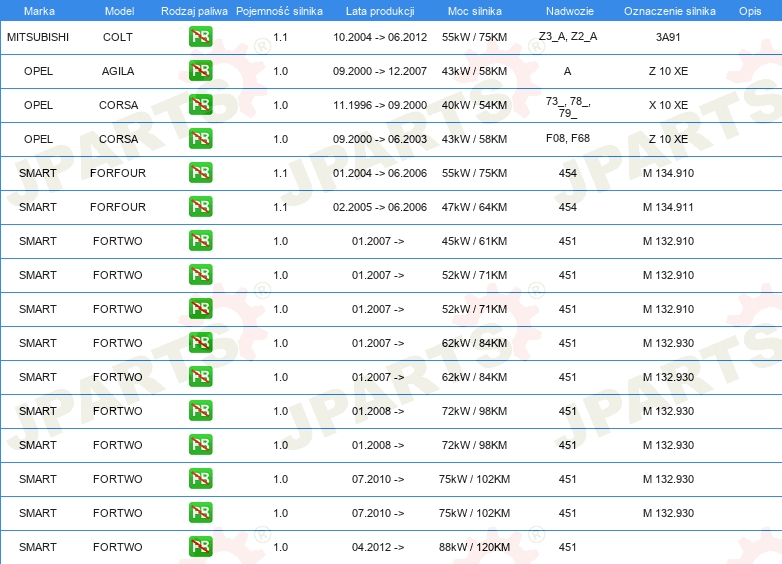The width and height of the screenshot is (782, 564).
Task: Click fuel icon for Smart Fortwo 88kW / 120KM
Action: click(200, 547)
